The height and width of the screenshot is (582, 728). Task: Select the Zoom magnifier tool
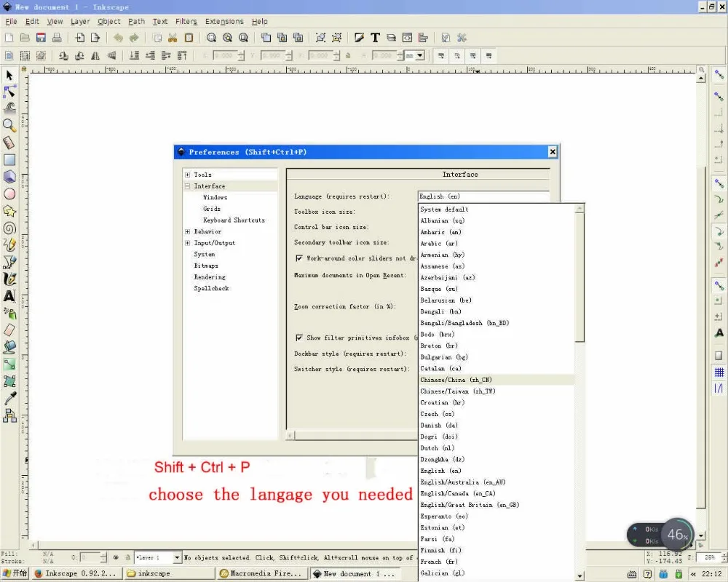(x=9, y=125)
